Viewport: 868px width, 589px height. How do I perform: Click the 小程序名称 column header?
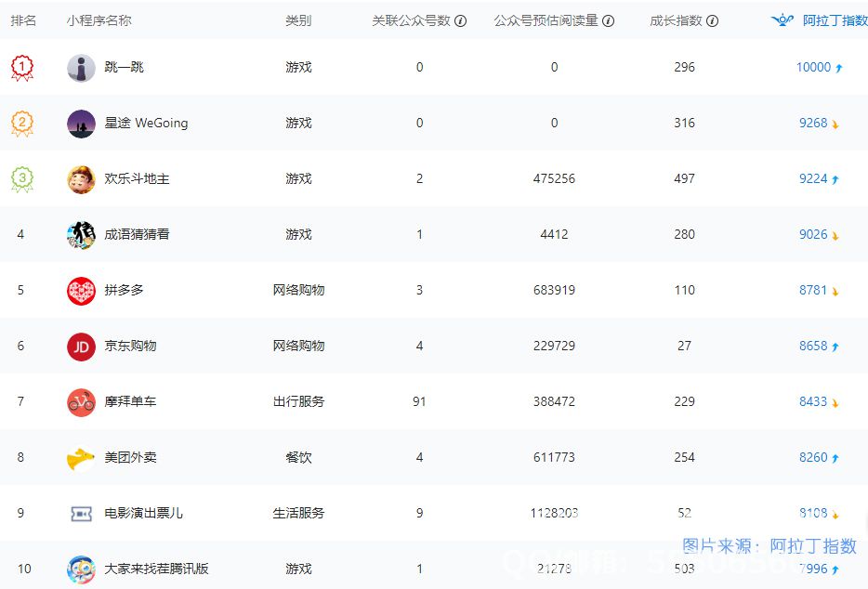pos(99,20)
